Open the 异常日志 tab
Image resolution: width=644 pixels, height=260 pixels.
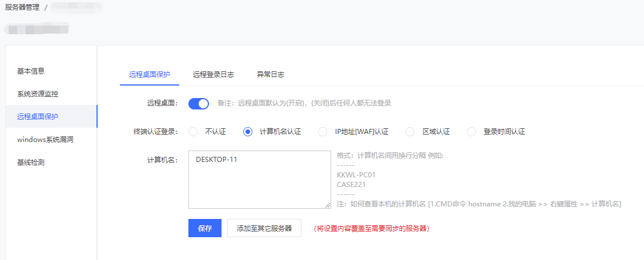(x=271, y=75)
